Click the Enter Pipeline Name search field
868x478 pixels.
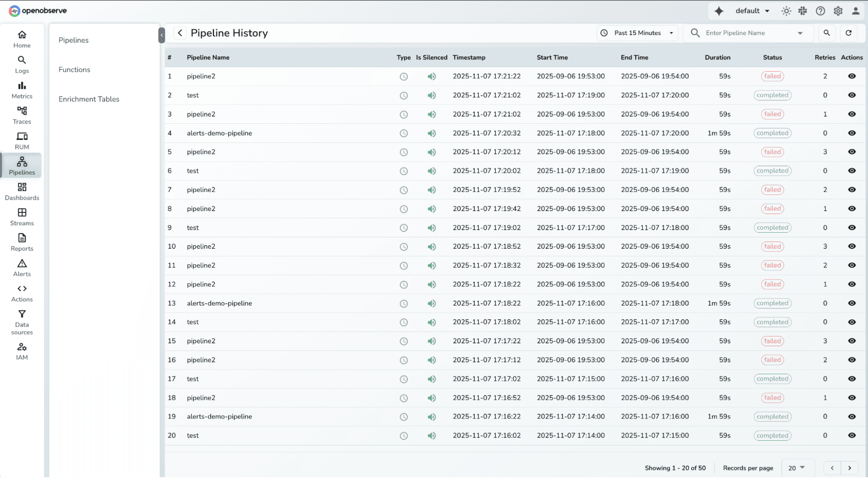(747, 33)
